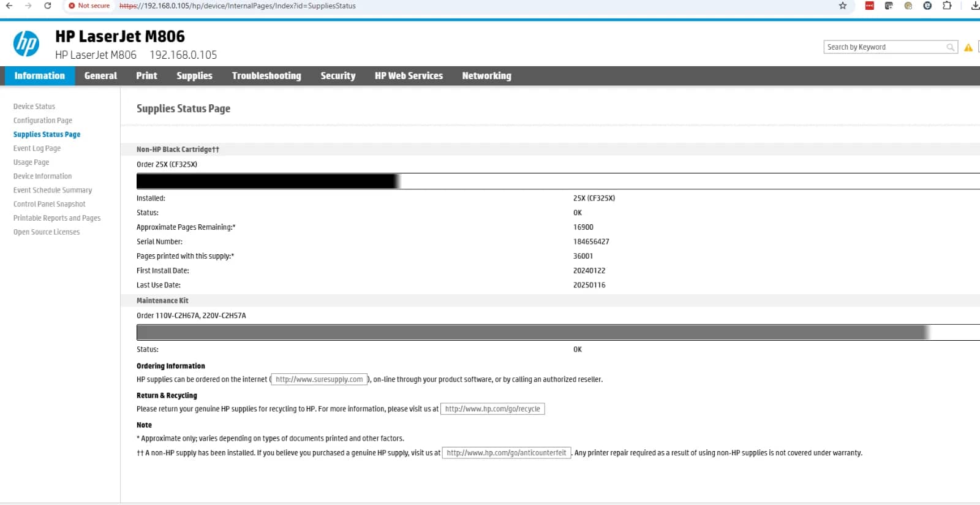The width and height of the screenshot is (980, 505).
Task: Click the magnifier icon in keyword search
Action: (950, 47)
